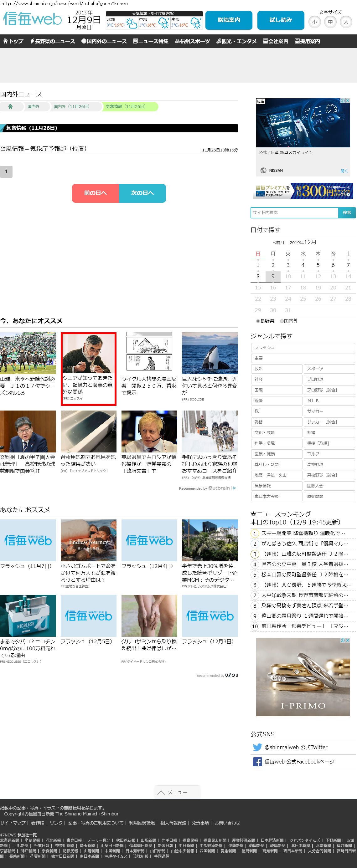Select the 国内外 radio button
This screenshot has width=357, height=868.
[x=282, y=321]
